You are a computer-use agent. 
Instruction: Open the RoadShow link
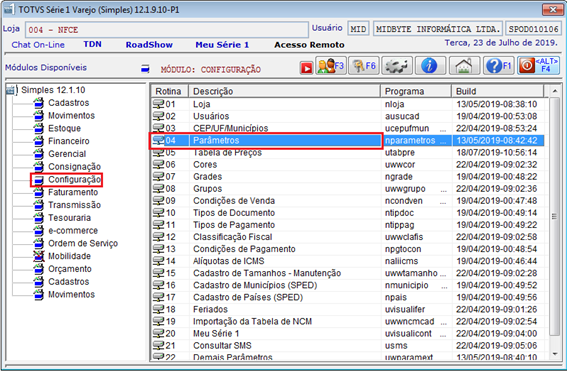(149, 45)
